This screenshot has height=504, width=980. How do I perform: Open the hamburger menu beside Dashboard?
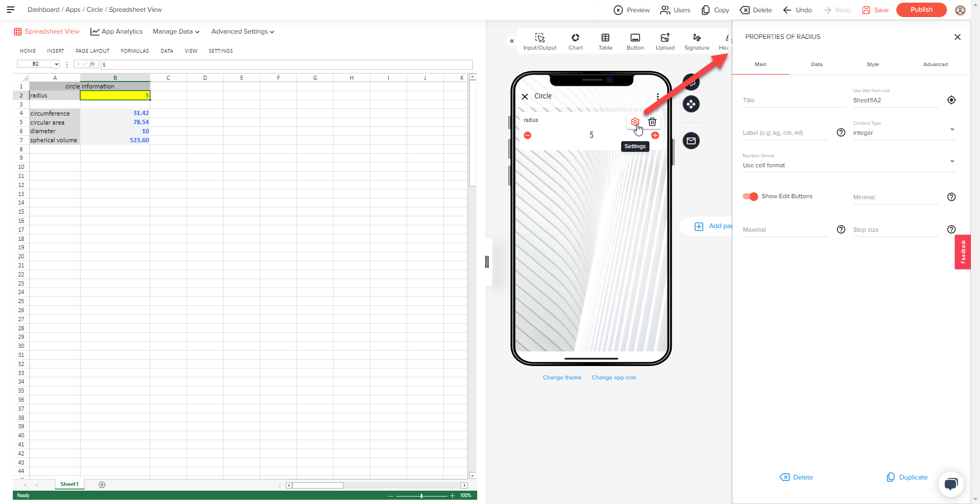point(10,10)
